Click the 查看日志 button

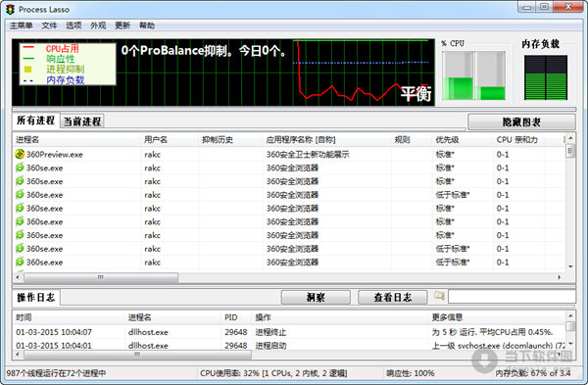393,297
